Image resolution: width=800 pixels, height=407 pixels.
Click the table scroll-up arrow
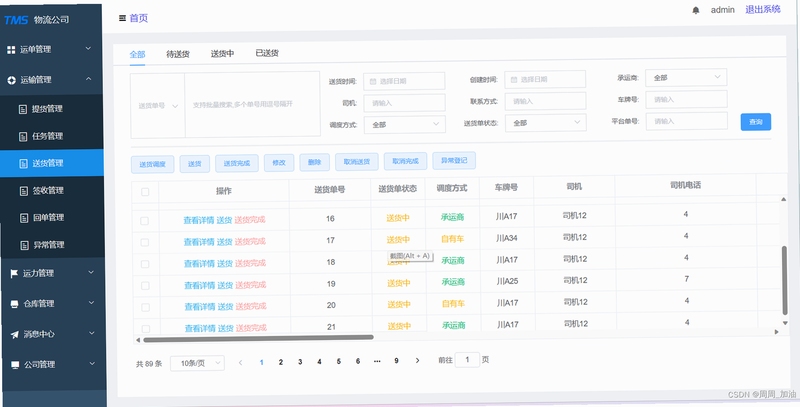pos(784,199)
